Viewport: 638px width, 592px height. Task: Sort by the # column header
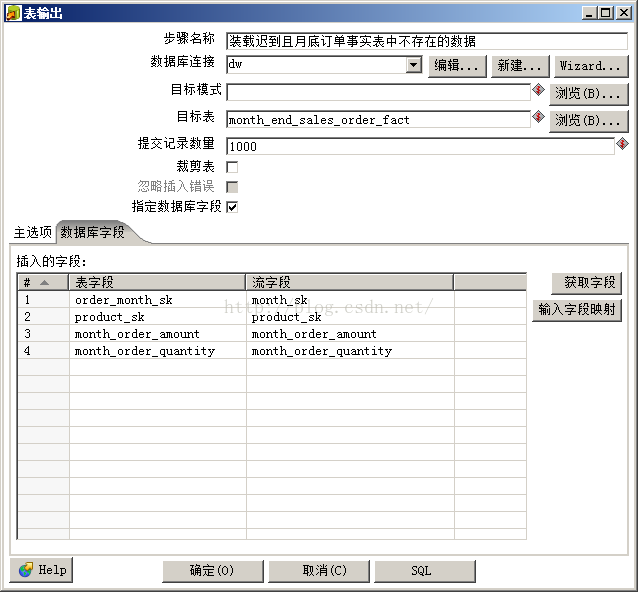pos(43,282)
